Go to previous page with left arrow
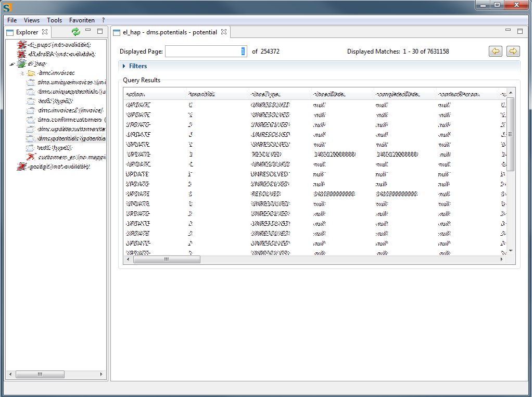Viewport: 532px width, 397px height. [496, 51]
